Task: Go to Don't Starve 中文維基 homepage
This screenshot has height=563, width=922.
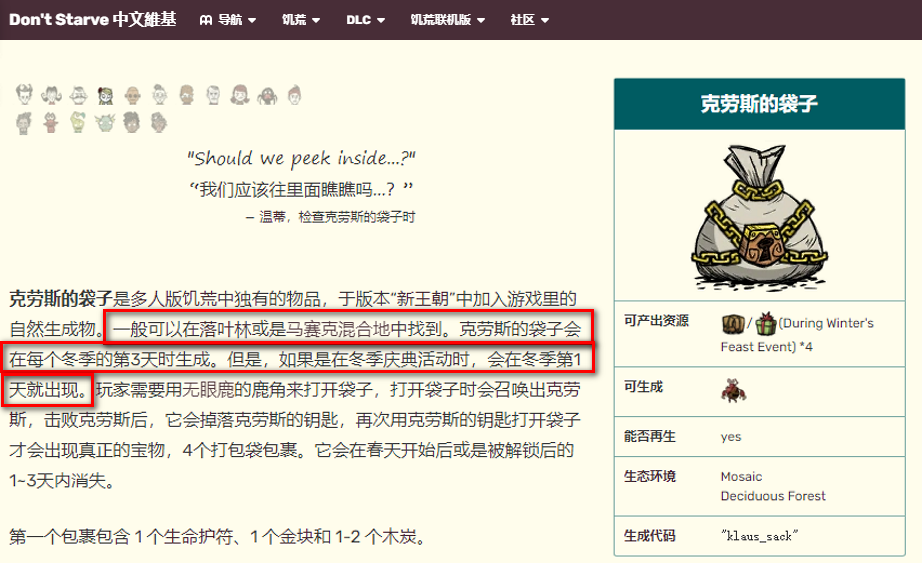Action: point(92,20)
